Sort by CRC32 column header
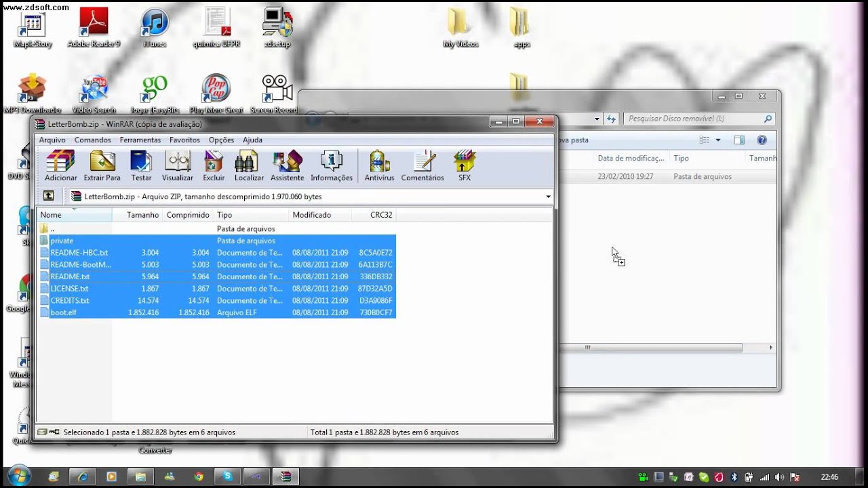This screenshot has height=488, width=868. point(374,215)
